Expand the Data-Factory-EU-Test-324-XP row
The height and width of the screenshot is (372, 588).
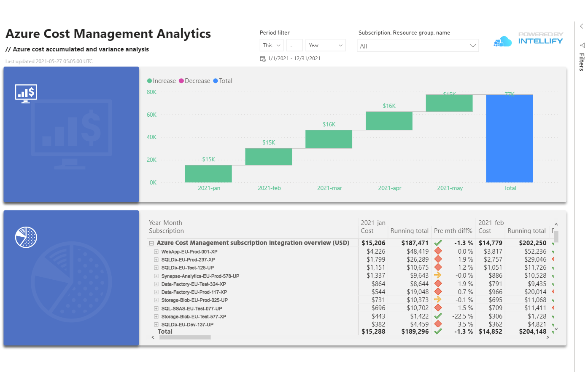coord(156,284)
